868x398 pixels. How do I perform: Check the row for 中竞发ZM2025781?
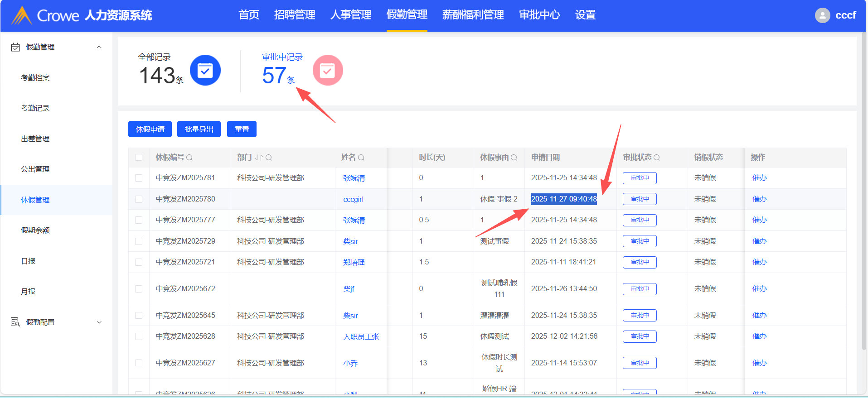pos(139,178)
